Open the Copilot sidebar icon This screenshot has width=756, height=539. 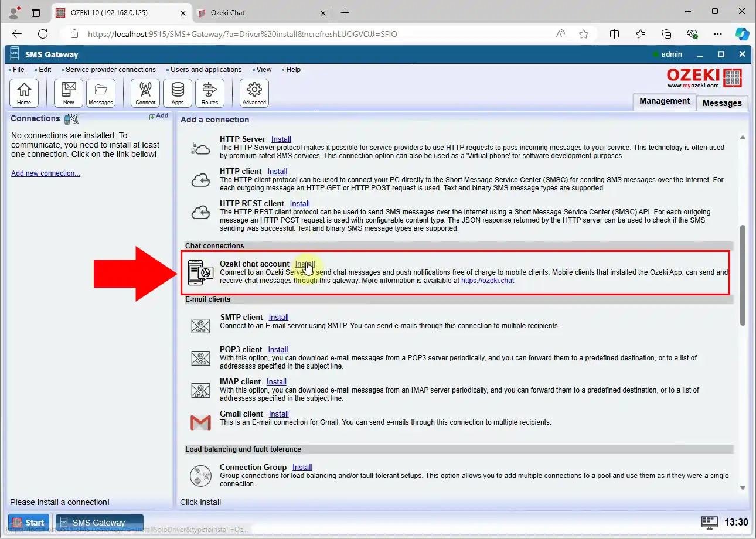tap(743, 34)
